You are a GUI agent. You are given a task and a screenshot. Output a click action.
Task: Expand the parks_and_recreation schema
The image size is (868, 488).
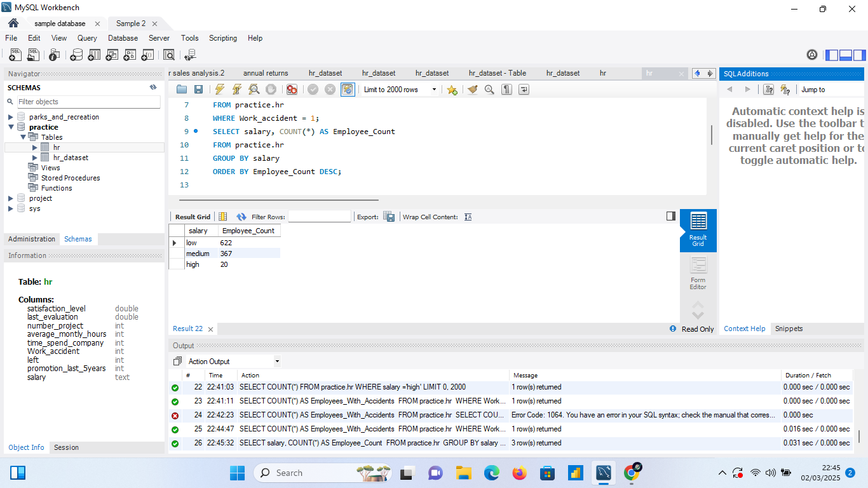11,117
